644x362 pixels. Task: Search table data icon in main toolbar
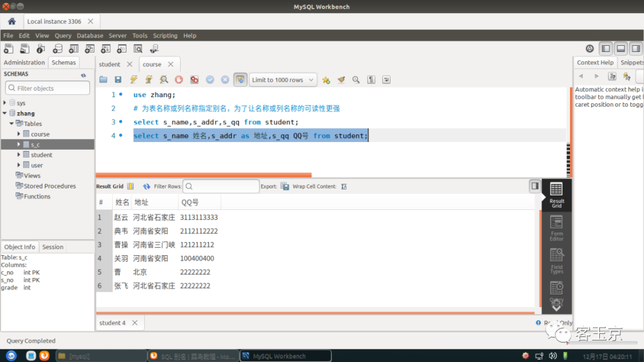pyautogui.click(x=138, y=49)
